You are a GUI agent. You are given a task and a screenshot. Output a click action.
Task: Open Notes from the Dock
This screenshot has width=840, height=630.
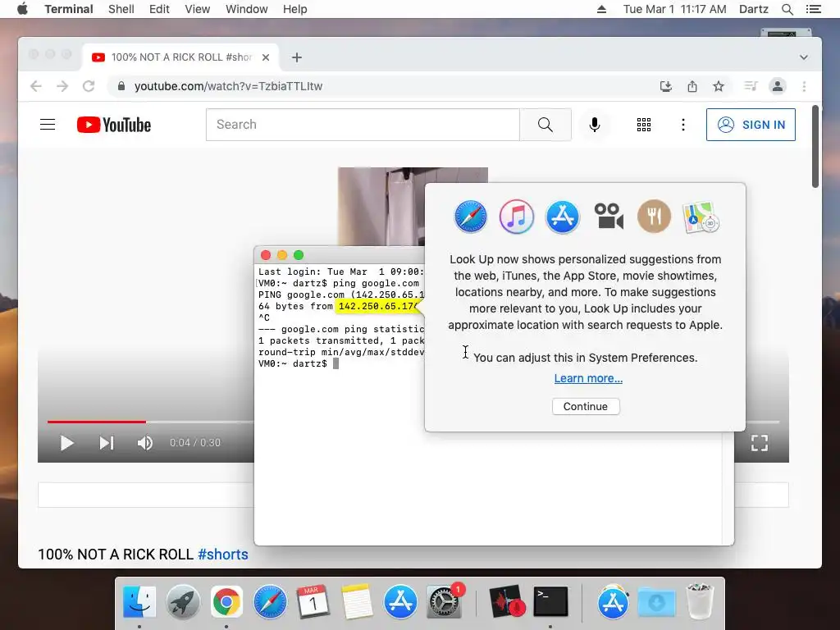(357, 602)
